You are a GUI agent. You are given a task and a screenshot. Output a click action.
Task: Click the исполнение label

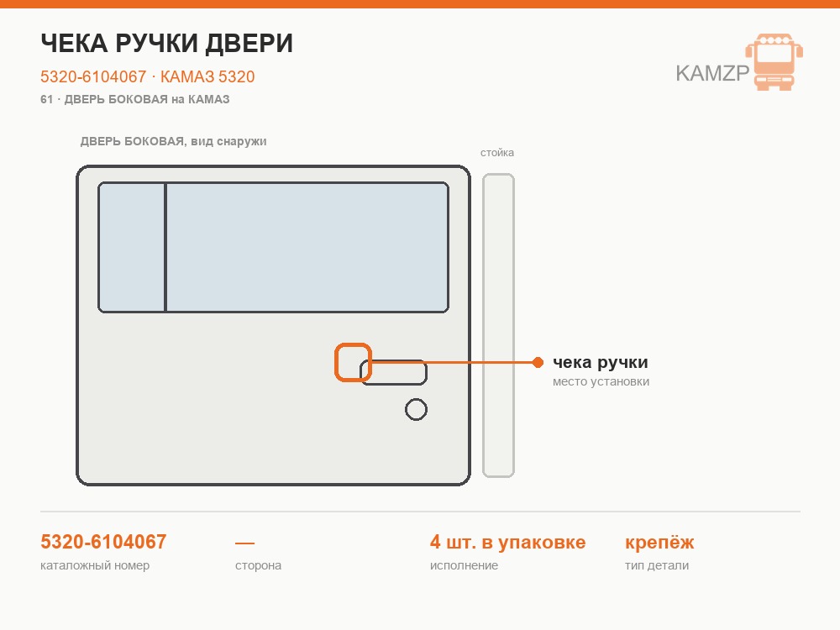pyautogui.click(x=464, y=565)
